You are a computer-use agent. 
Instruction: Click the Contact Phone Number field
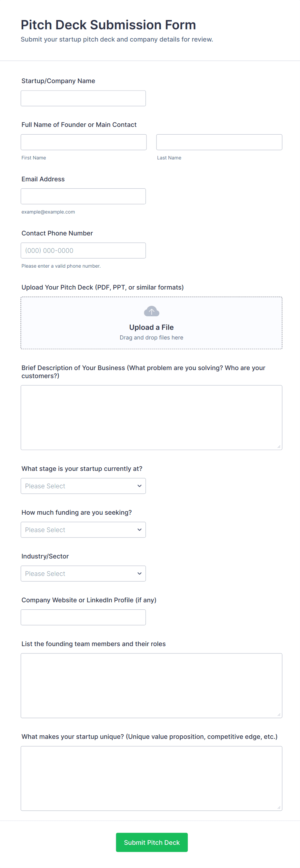pyautogui.click(x=83, y=251)
